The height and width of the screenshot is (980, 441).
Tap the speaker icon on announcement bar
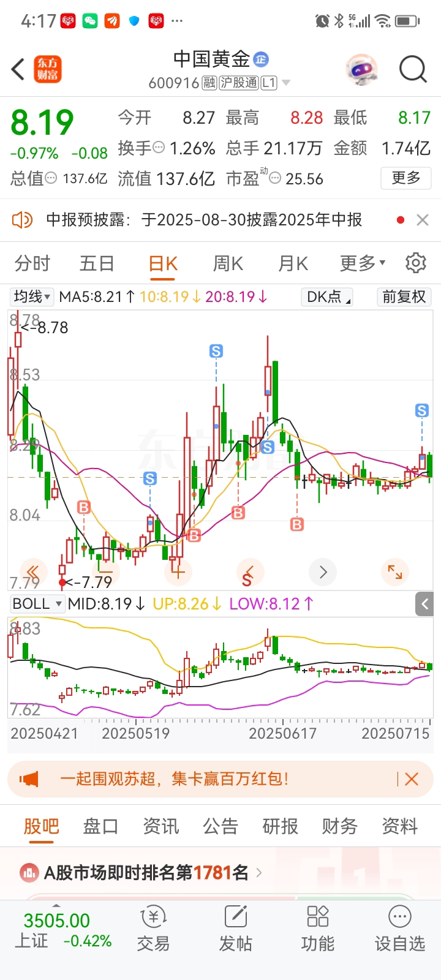coord(22,219)
